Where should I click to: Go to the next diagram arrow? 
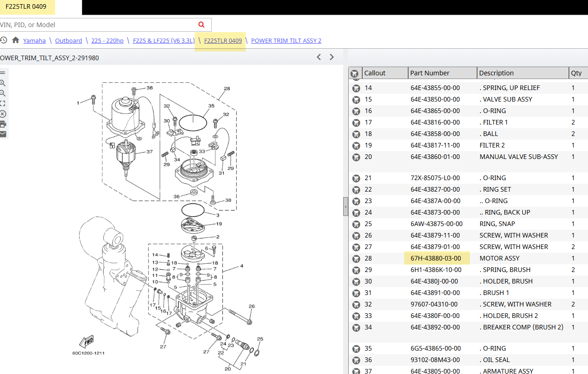point(332,57)
